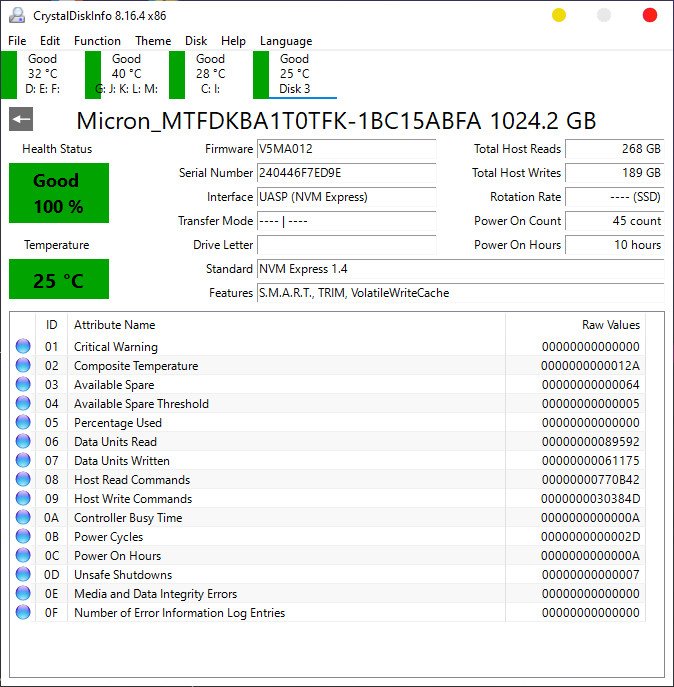Click Power On Hours value 10 hours
Screen dimensions: 674x687
click(x=615, y=245)
